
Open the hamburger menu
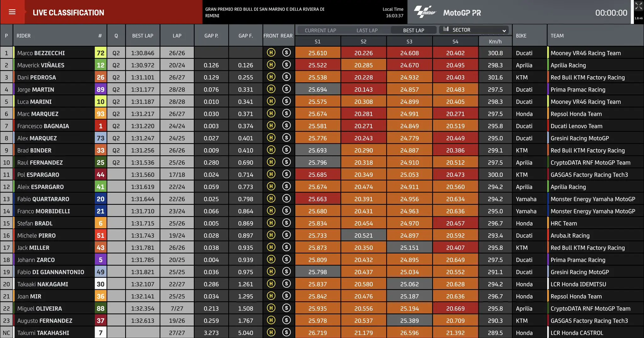click(12, 12)
